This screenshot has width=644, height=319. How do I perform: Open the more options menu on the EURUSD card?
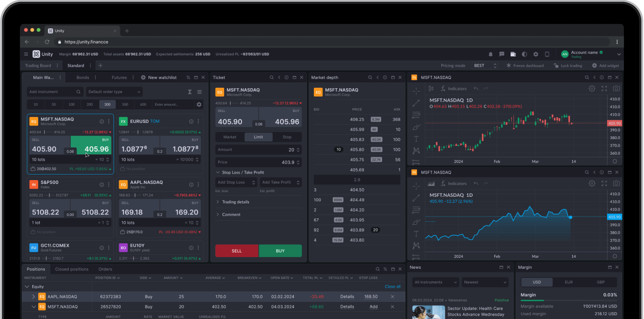(198, 121)
